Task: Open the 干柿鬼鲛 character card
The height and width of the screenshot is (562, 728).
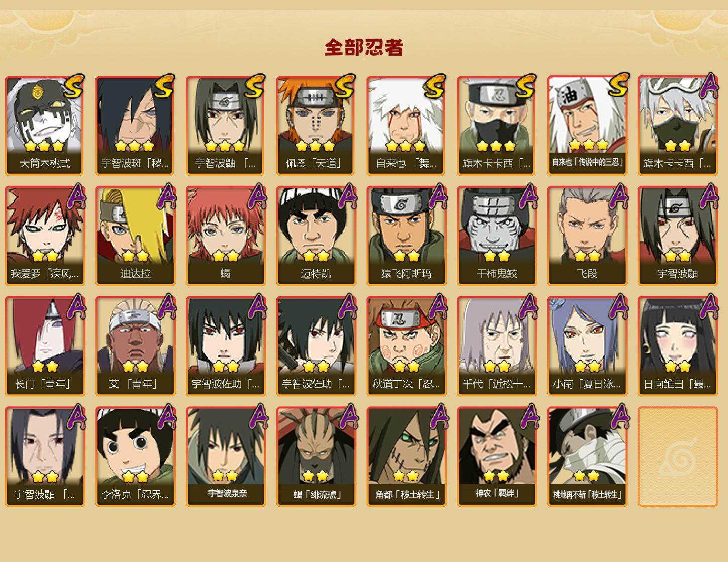Action: click(497, 236)
